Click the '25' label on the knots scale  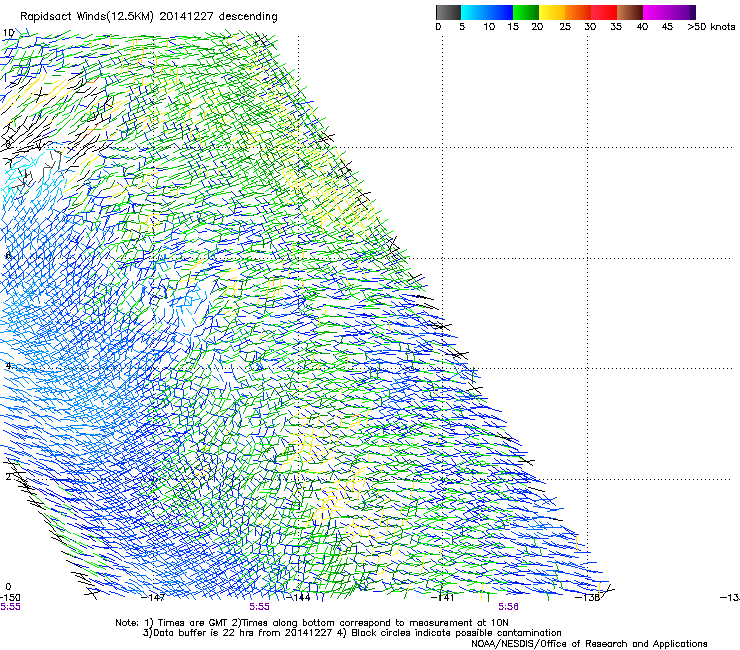[565, 27]
